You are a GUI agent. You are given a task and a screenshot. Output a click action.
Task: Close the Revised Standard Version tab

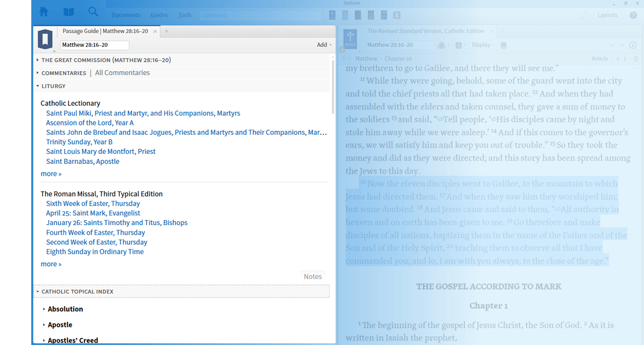(491, 31)
